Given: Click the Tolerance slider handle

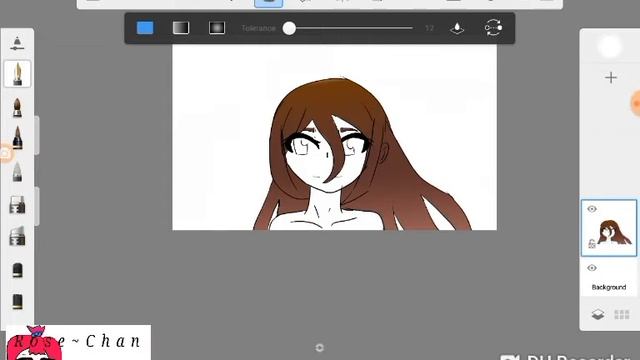Looking at the screenshot, I should [289, 28].
